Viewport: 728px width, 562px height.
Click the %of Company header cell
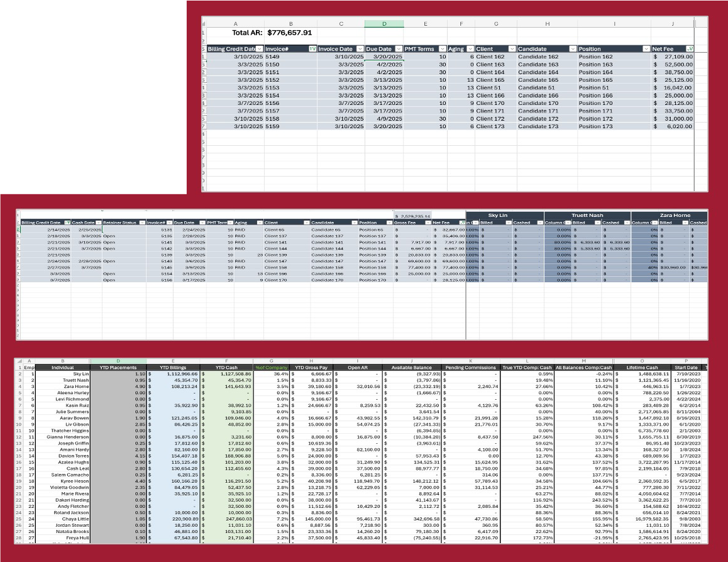[x=271, y=368]
